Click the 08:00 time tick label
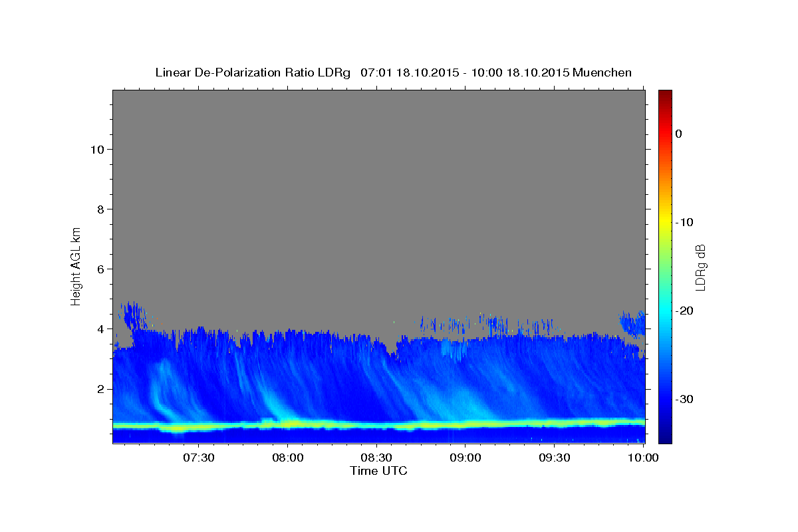798x532 pixels. (287, 458)
